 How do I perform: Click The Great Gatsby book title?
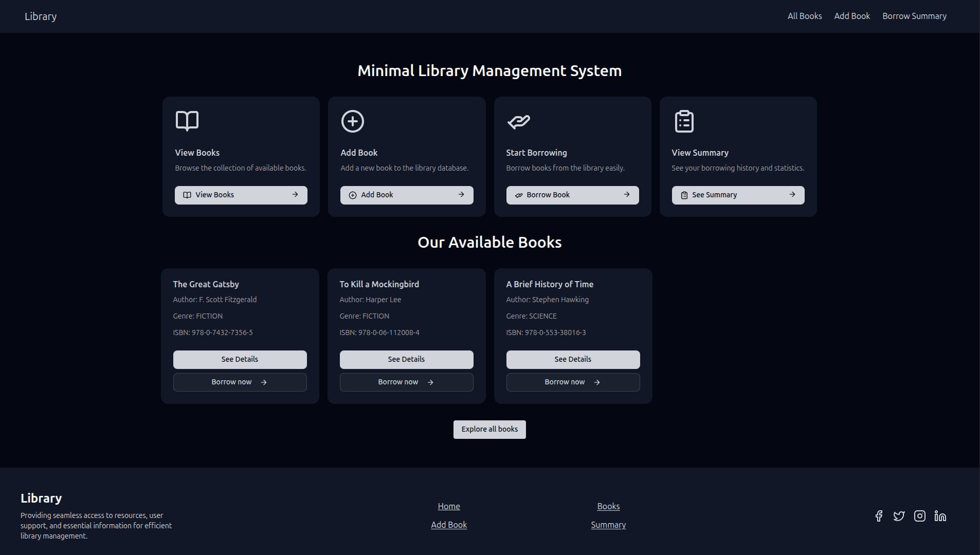(x=206, y=284)
